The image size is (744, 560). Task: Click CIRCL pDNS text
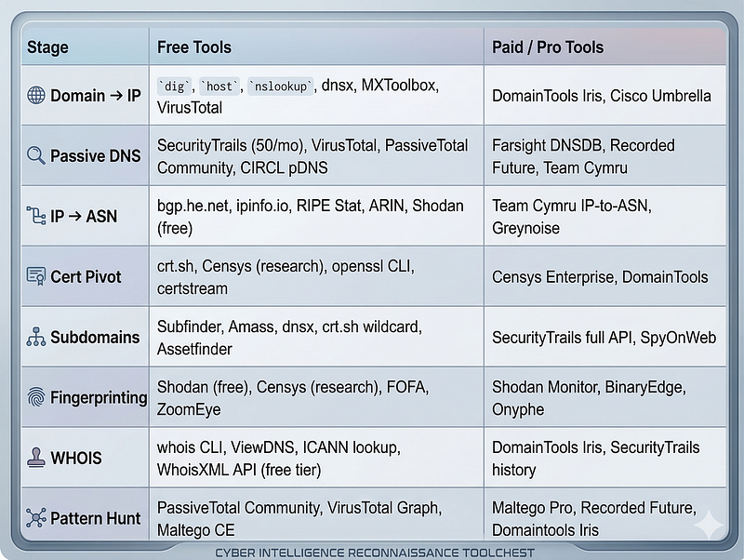click(x=284, y=168)
